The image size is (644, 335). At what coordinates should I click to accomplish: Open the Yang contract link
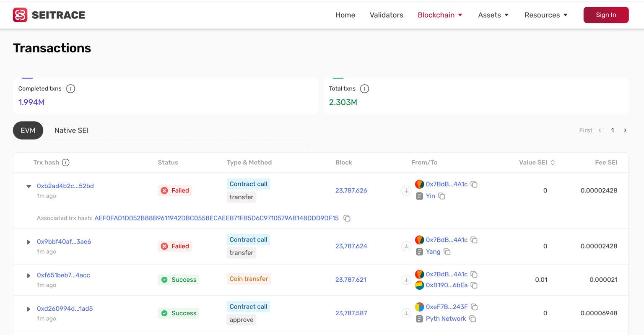click(x=433, y=252)
